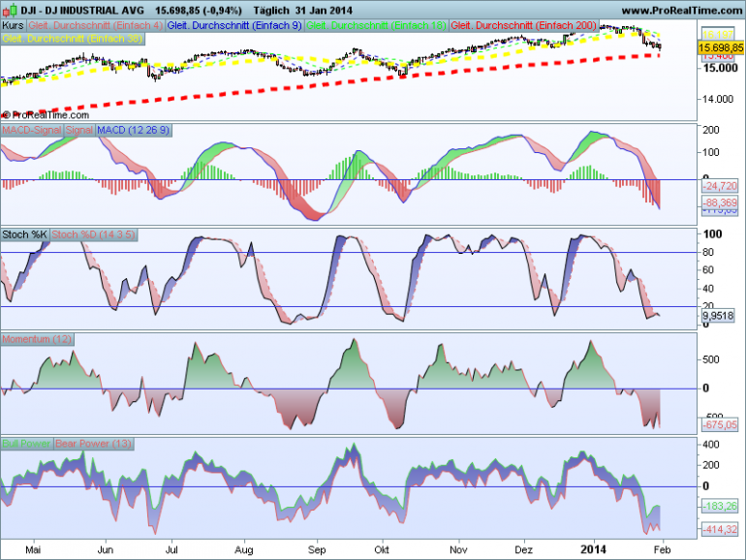Select the Kurs price label
Screen dimensions: 746x560
(13, 26)
